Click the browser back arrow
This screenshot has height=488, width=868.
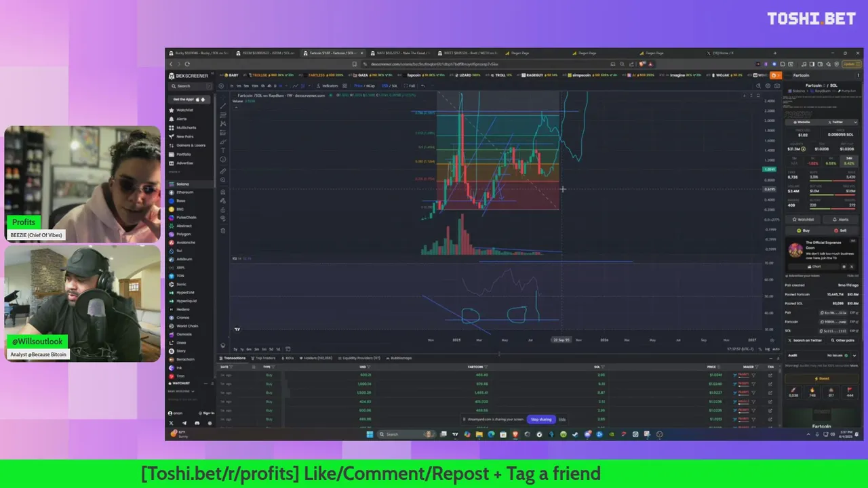(x=172, y=64)
